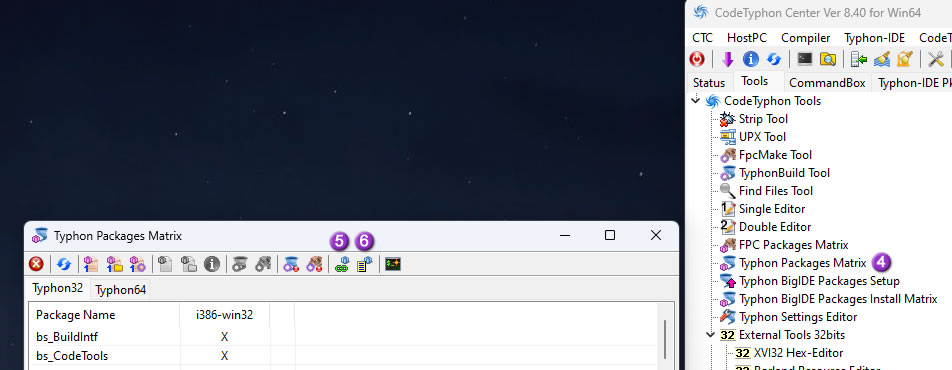Click the folder with magnifier icon

(x=828, y=59)
